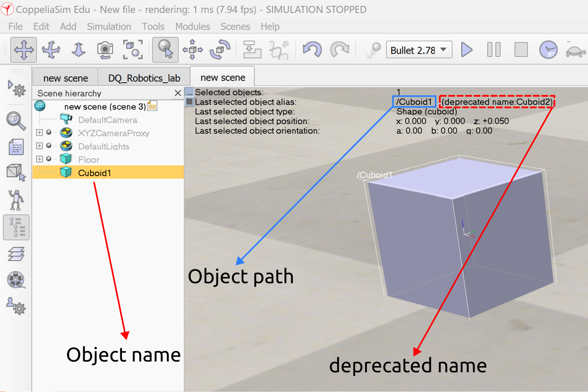
Task: Open the Simulation menu
Action: [109, 27]
